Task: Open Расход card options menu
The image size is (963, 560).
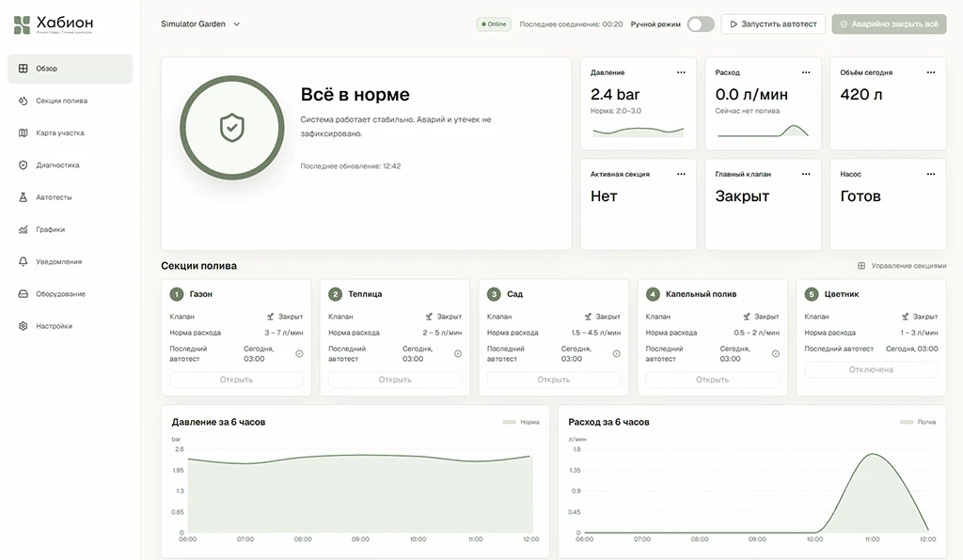Action: tap(806, 72)
